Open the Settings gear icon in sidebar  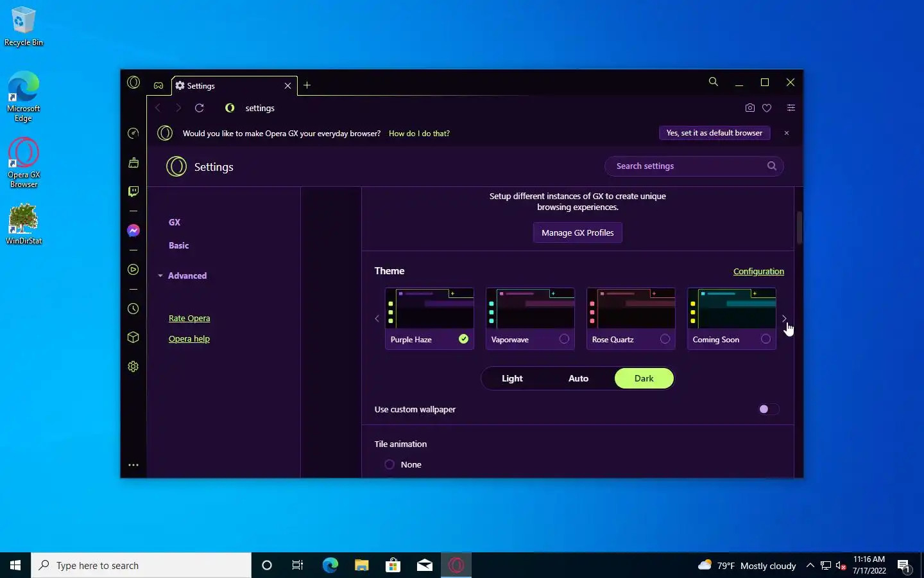click(x=133, y=366)
